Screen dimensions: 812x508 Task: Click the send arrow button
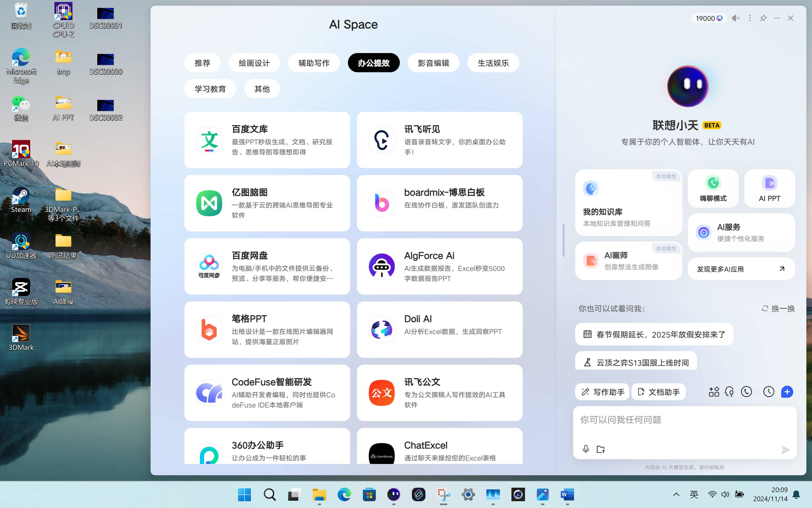(x=785, y=450)
